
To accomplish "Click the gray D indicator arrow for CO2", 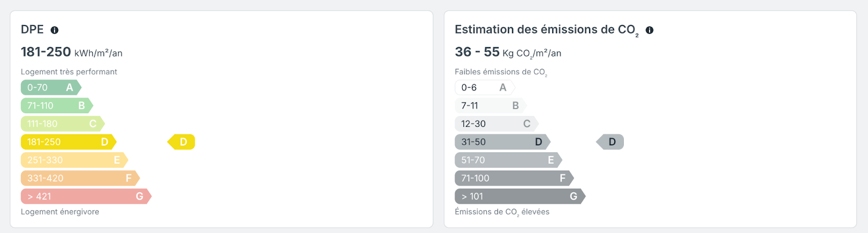I will pyautogui.click(x=610, y=142).
